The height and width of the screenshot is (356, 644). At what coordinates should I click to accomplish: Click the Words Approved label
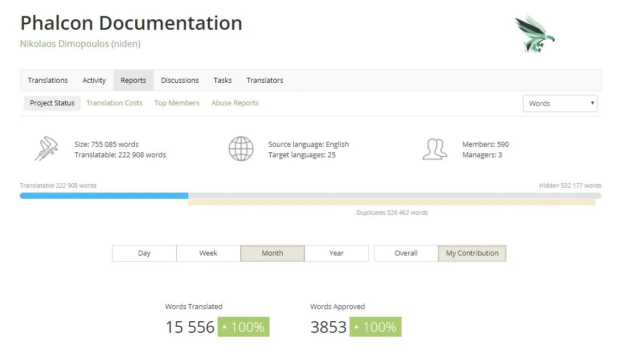337,307
